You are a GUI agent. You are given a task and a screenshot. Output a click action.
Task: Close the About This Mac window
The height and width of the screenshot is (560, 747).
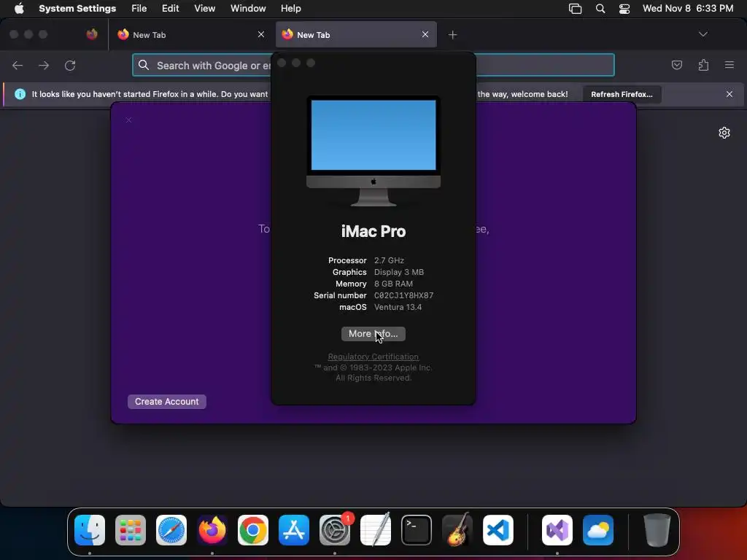click(282, 63)
